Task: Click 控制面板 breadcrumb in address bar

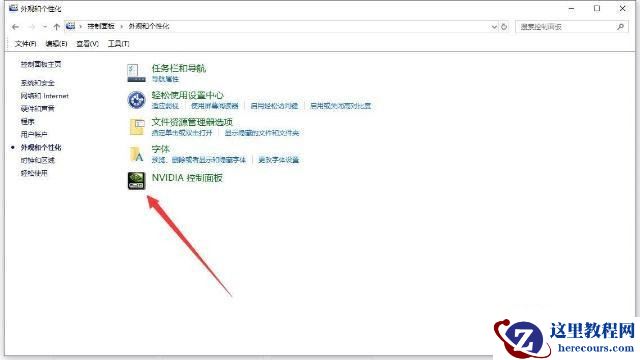Action: tap(101, 27)
